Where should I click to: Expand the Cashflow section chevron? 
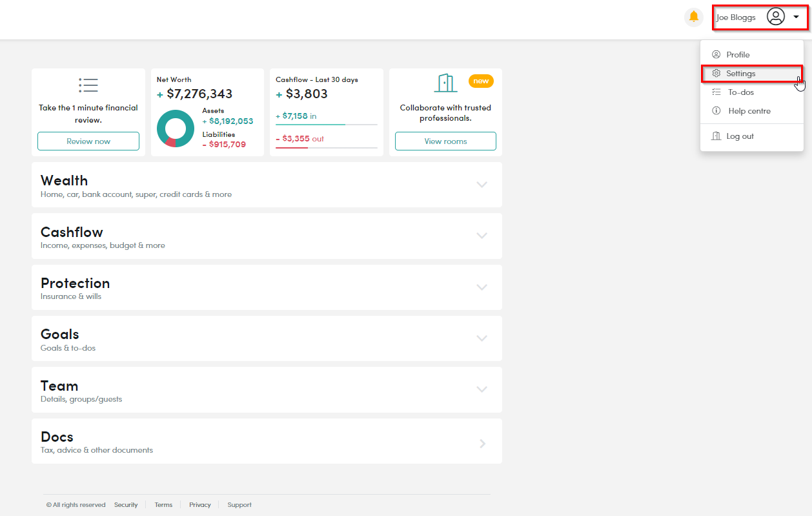tap(482, 236)
